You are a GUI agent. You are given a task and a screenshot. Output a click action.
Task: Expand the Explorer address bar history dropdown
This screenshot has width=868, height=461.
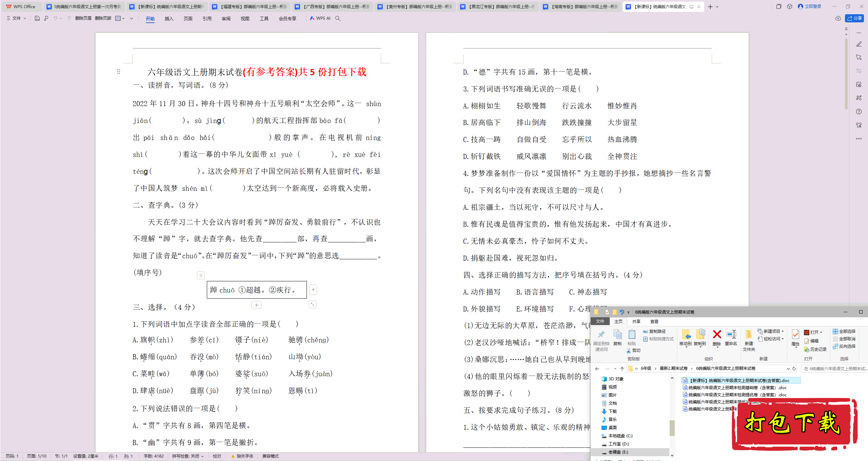[x=788, y=368]
